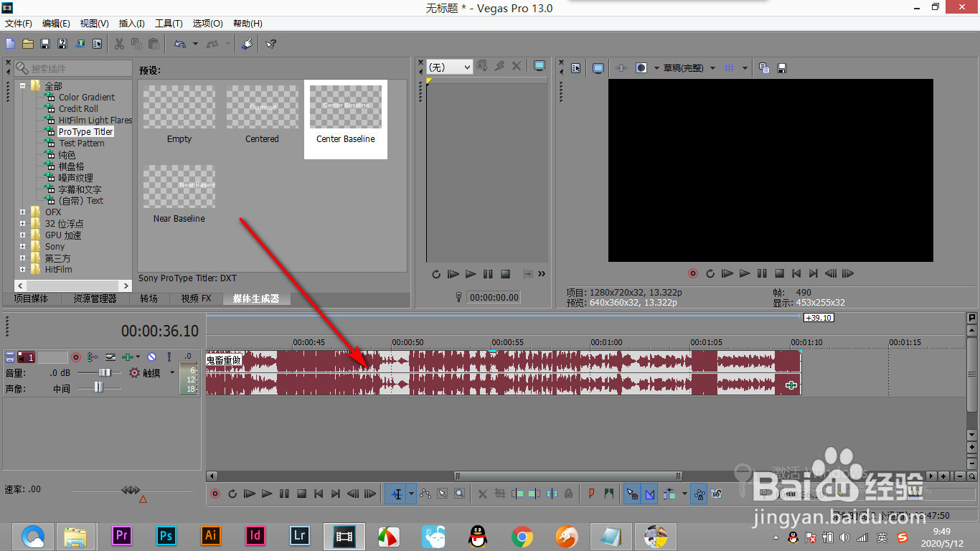Save project with the floppy disk icon

pos(45,44)
